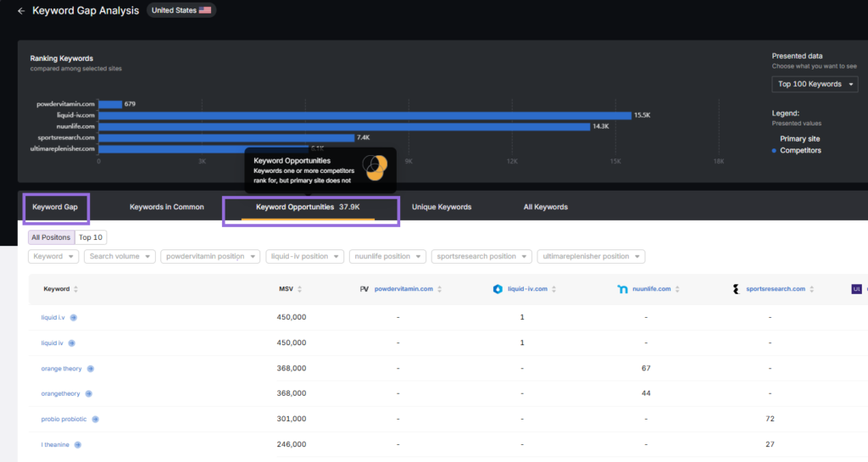The width and height of the screenshot is (868, 462).
Task: Open liquid-iv.com column header link
Action: tap(527, 289)
